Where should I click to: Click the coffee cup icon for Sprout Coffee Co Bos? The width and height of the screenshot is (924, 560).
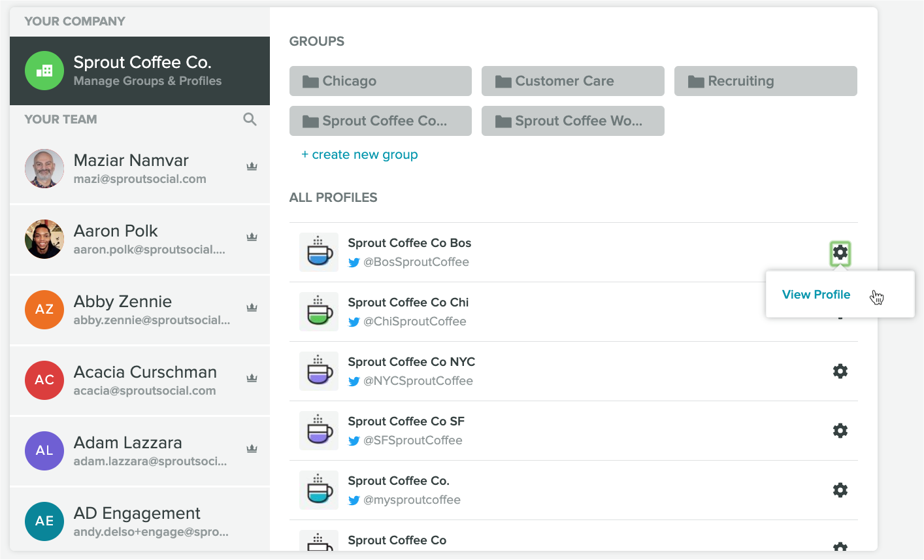(x=319, y=252)
